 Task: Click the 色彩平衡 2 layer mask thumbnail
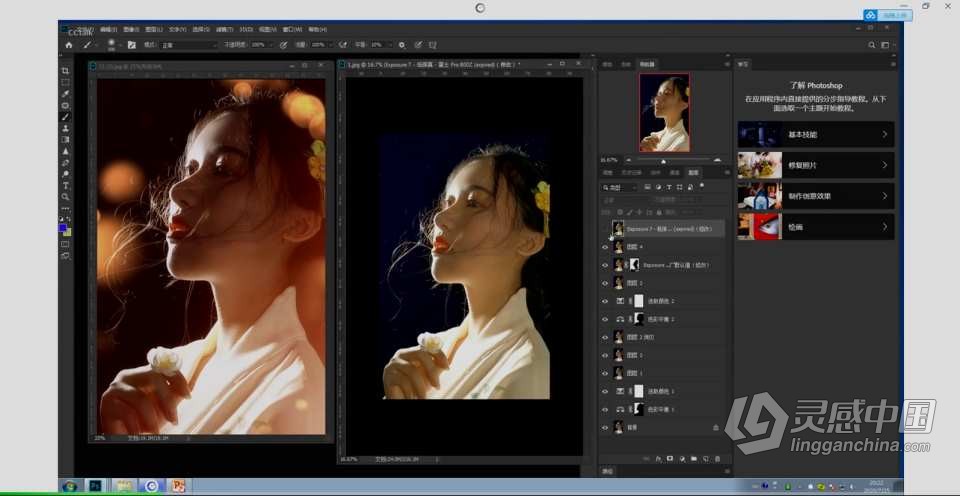click(x=639, y=319)
